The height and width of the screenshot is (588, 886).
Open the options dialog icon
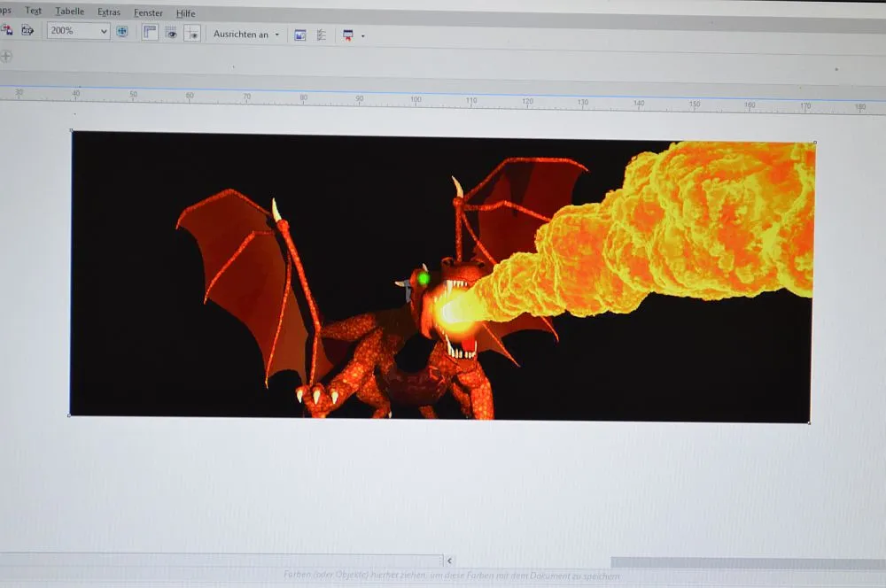(x=322, y=35)
